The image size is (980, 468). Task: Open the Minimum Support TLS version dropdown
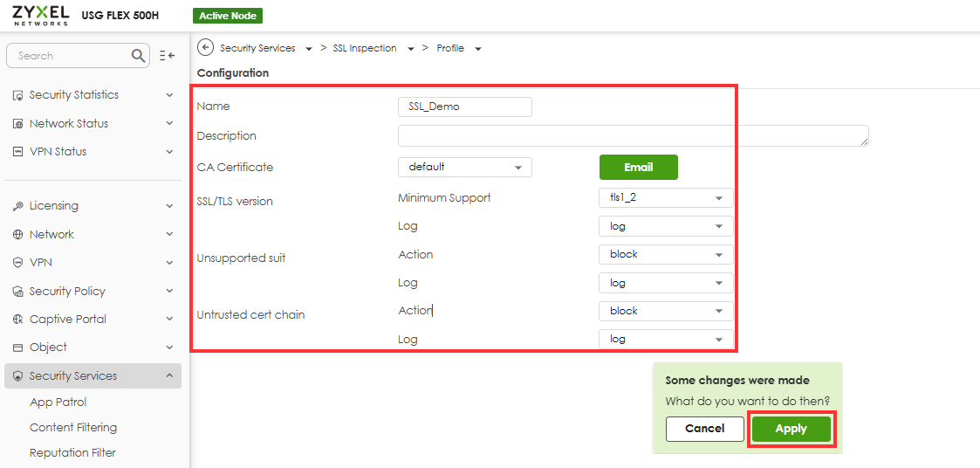pos(665,198)
